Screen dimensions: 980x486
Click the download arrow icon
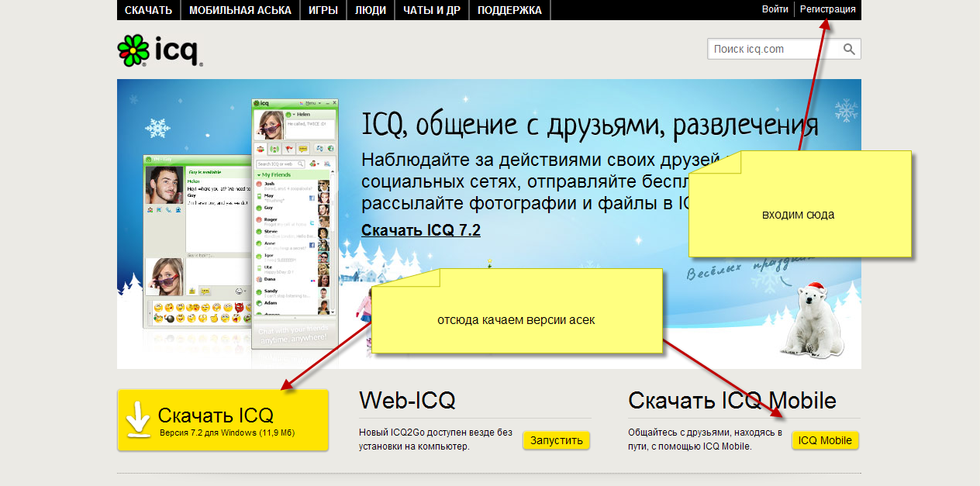[x=138, y=419]
